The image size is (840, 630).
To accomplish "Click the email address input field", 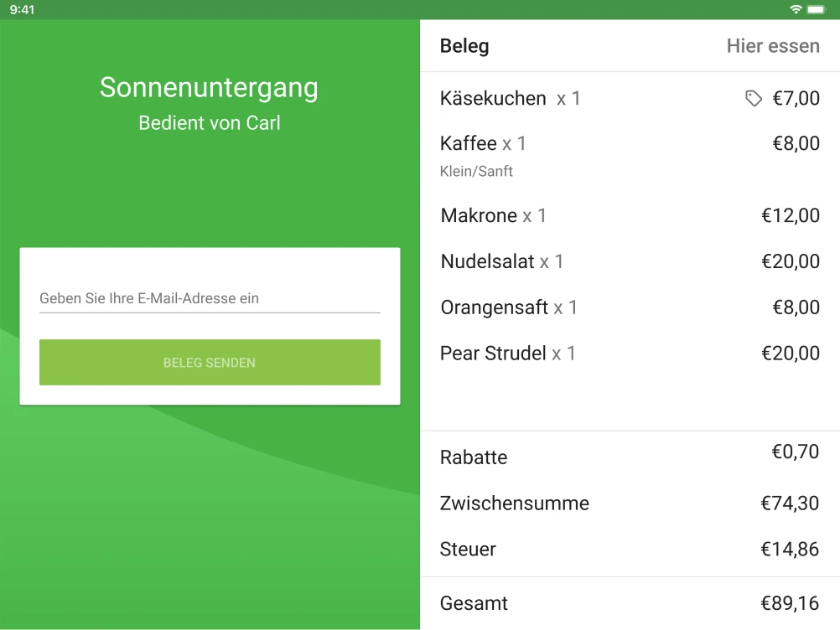I will [209, 298].
